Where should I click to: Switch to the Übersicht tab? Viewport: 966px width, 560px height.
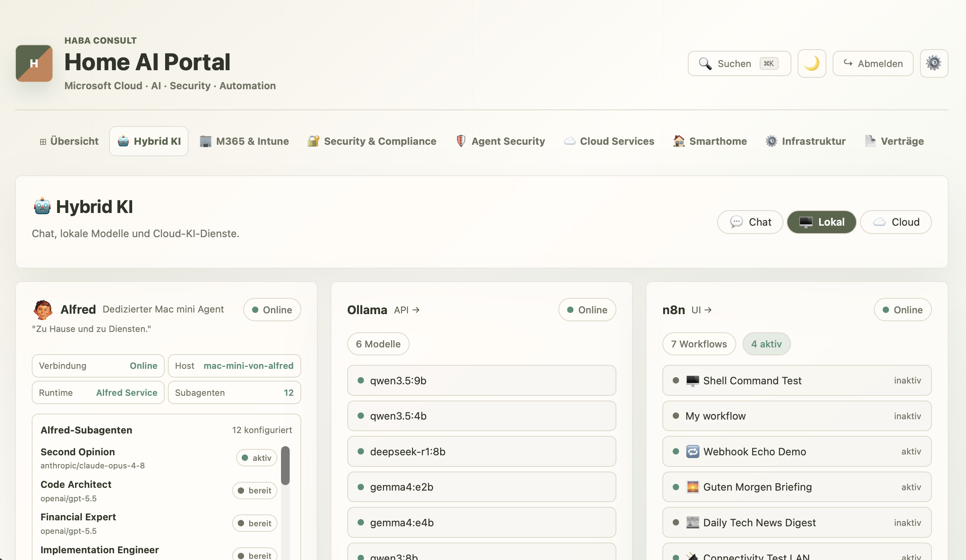[x=69, y=141]
